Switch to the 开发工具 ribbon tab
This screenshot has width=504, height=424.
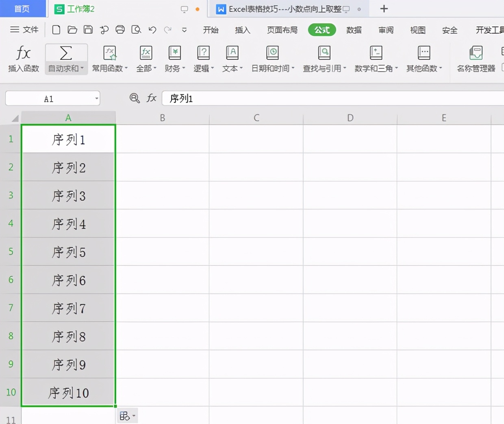tap(490, 30)
